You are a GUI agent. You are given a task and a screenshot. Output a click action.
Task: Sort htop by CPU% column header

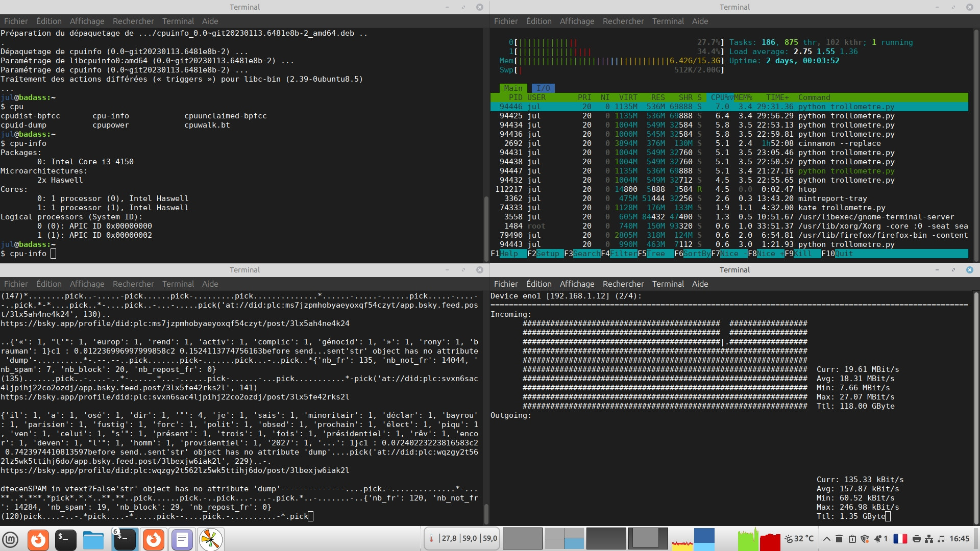pos(721,97)
